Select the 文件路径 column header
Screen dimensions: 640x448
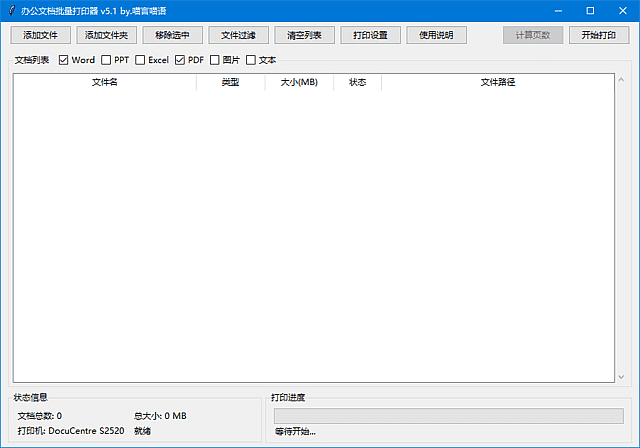[497, 82]
